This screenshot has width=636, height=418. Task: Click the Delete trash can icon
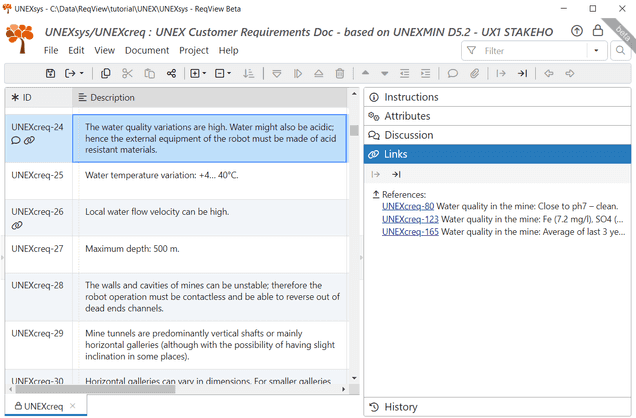340,73
